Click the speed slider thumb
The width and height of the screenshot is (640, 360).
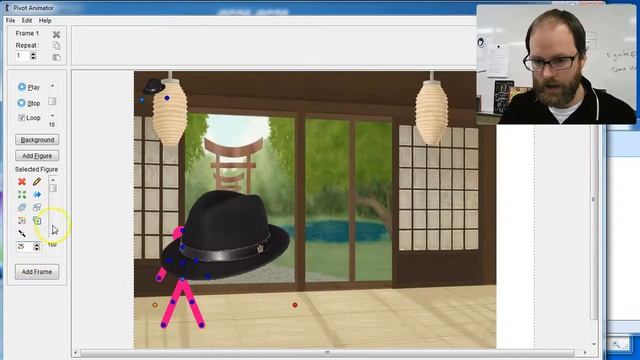(x=52, y=101)
